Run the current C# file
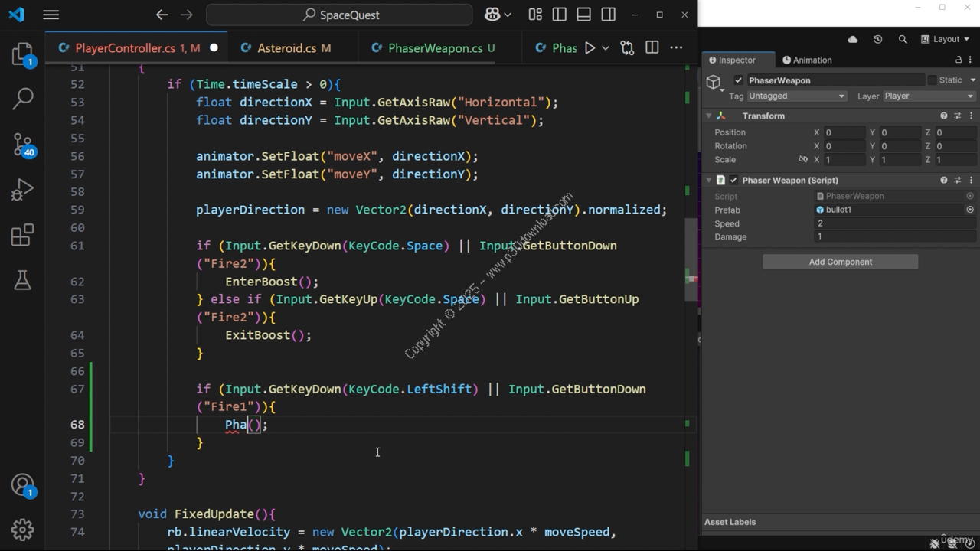Viewport: 980px width, 551px height. tap(590, 47)
